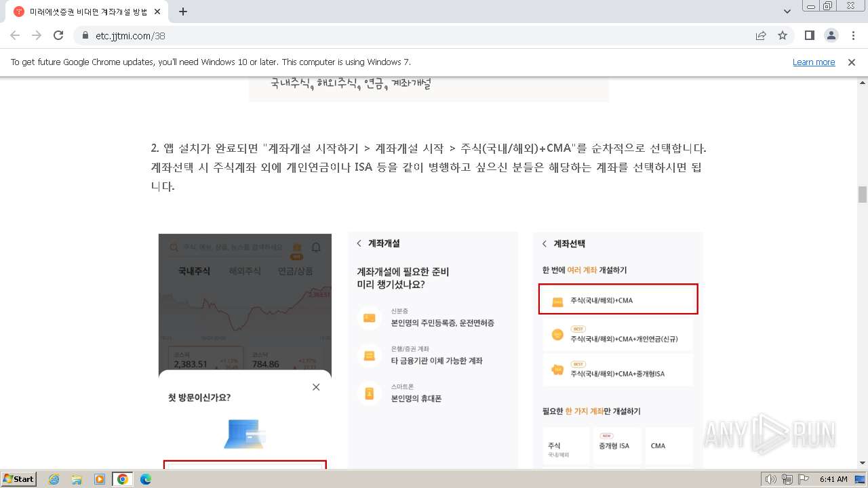Dismiss the Chrome update notification bar
Screen dimensions: 868x488
(x=852, y=62)
